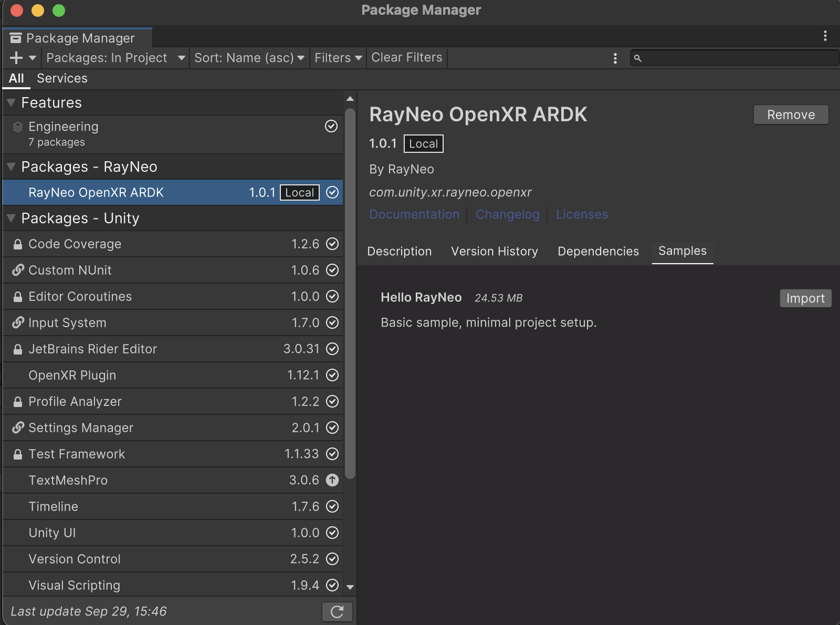Open Packages: In Project dropdown
The width and height of the screenshot is (840, 625).
(115, 58)
